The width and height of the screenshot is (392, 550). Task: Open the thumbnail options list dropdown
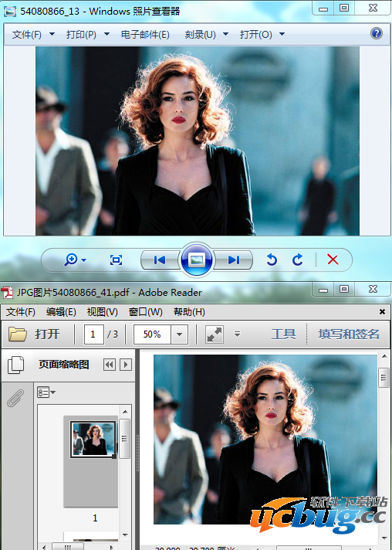point(46,392)
